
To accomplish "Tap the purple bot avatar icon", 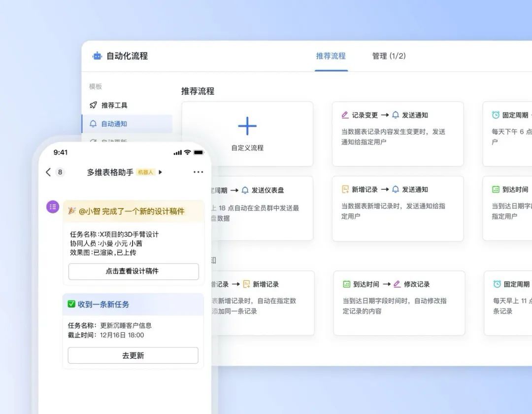I will pos(53,207).
